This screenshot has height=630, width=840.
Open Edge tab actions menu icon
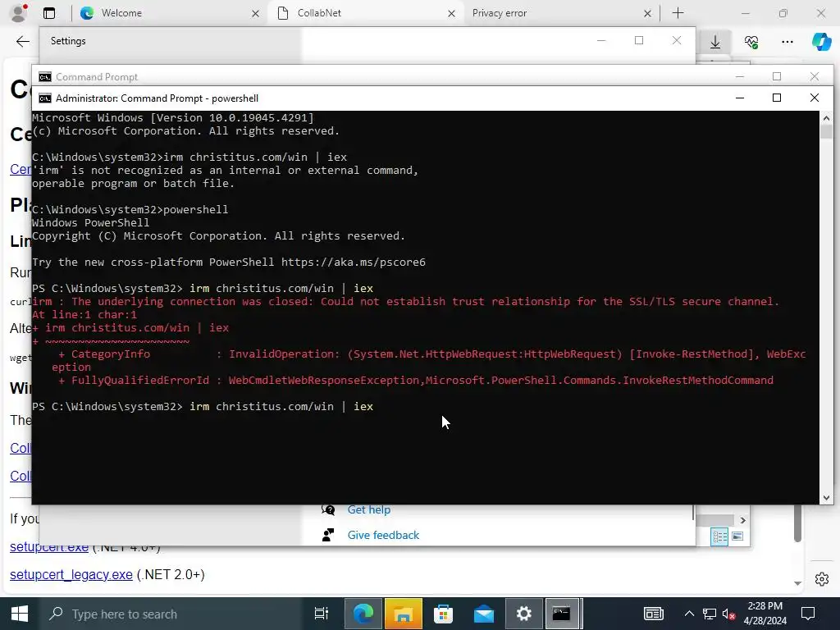click(48, 13)
